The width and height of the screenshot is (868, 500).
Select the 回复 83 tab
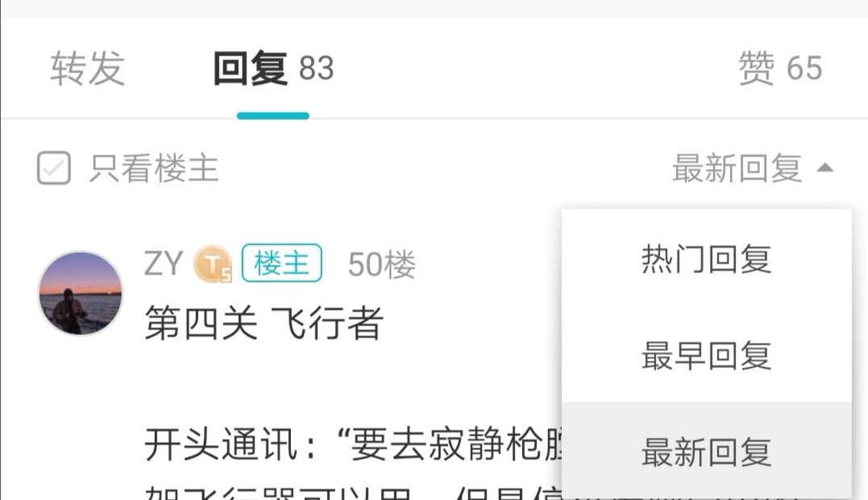click(x=273, y=68)
